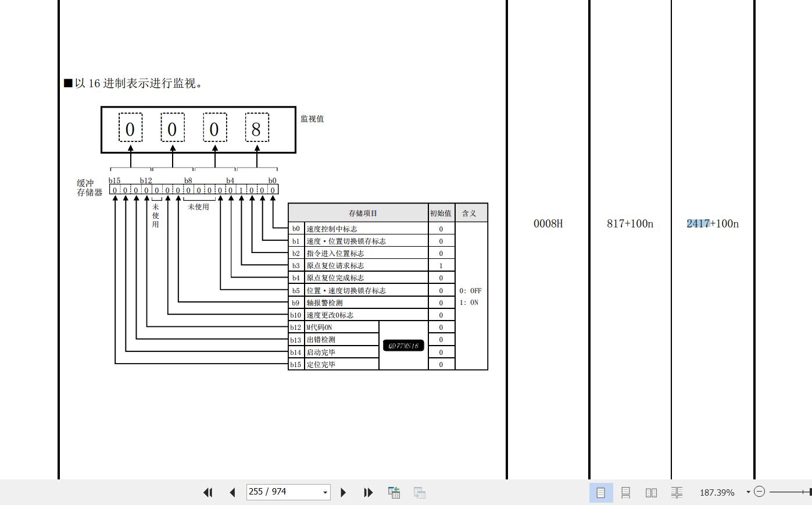Jump to the first page navigation icon
Image resolution: width=812 pixels, height=505 pixels.
click(208, 492)
